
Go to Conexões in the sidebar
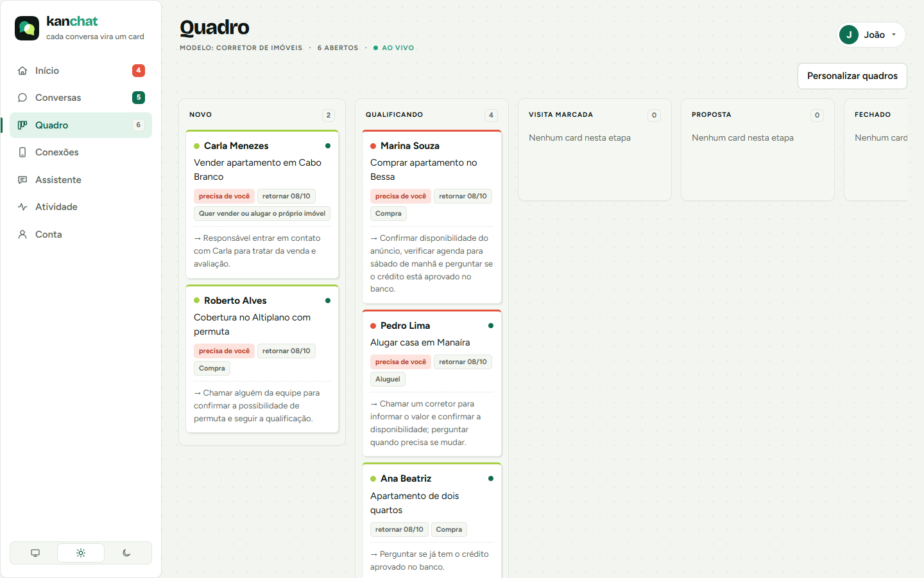coord(81,152)
